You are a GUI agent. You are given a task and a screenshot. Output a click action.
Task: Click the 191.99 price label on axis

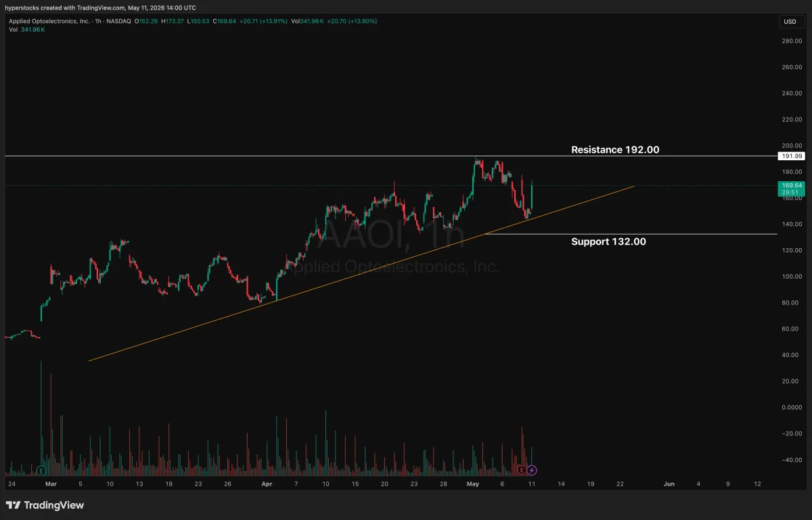791,156
